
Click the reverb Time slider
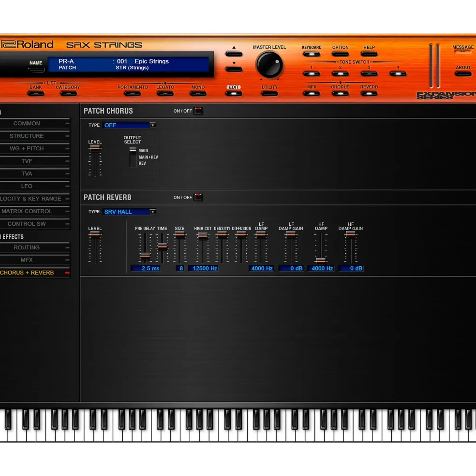162,247
